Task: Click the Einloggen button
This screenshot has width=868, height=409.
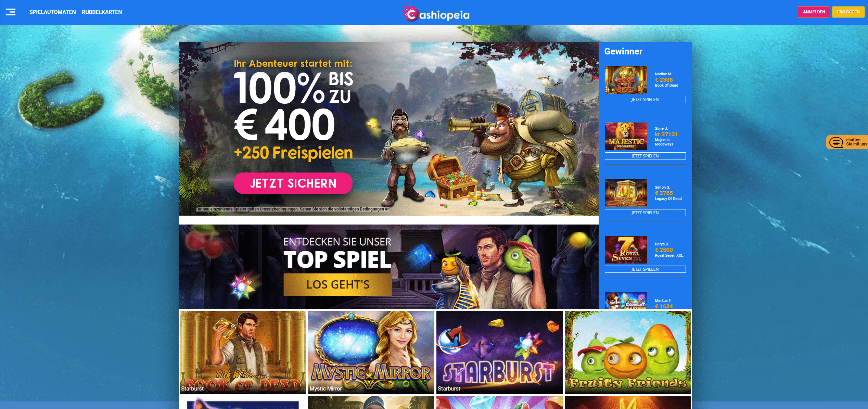Action: [848, 12]
